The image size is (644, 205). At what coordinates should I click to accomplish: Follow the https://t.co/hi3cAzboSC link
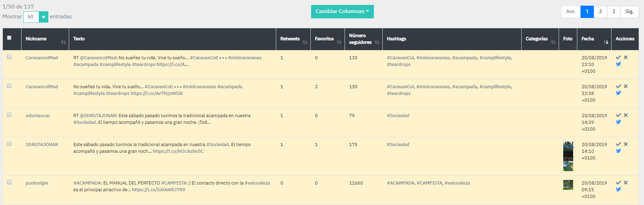coord(178,151)
